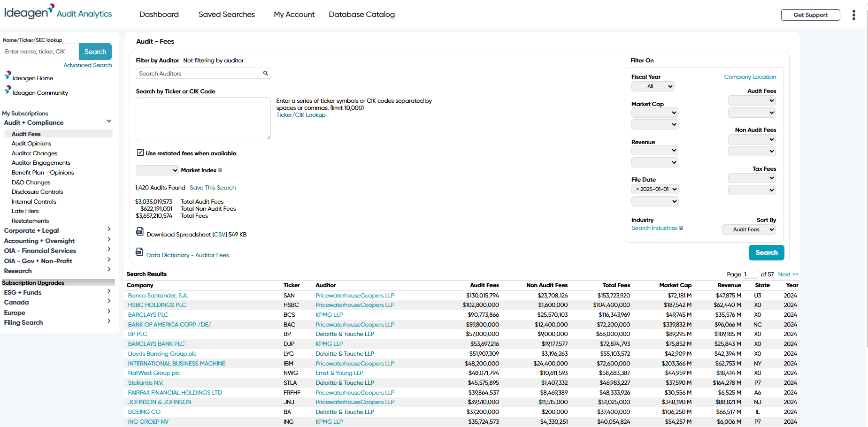Click the Ideagen Home logo icon

point(8,75)
